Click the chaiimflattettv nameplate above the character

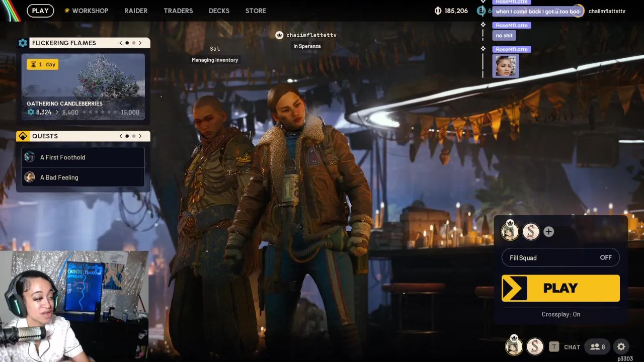(311, 35)
